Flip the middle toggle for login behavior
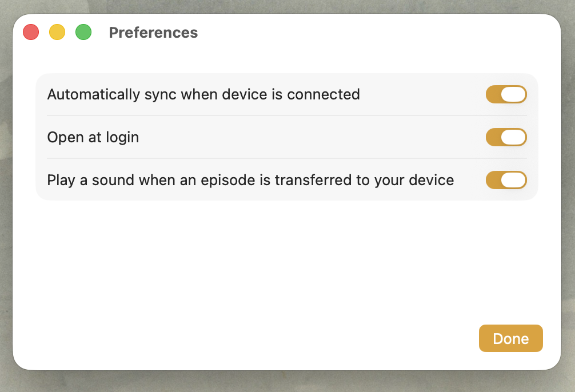 [x=506, y=137]
